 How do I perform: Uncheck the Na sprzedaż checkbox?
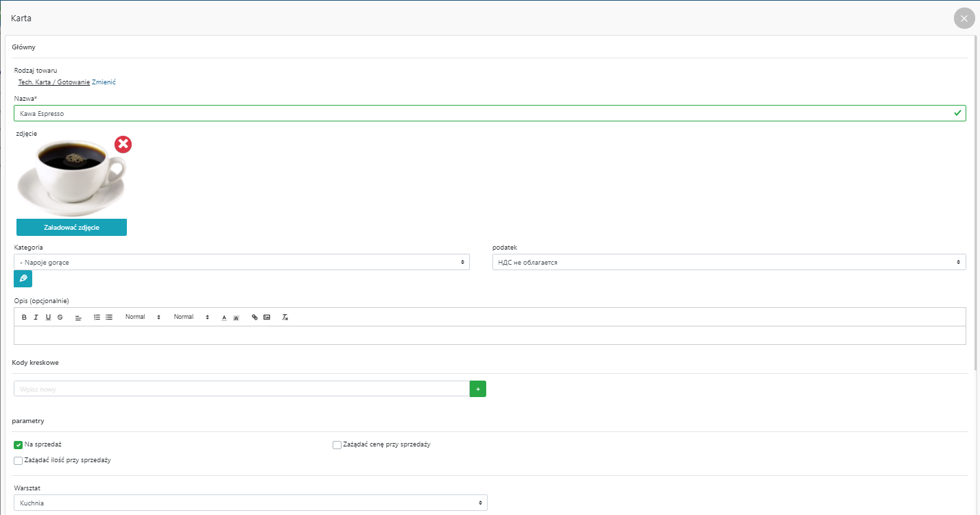pyautogui.click(x=19, y=445)
